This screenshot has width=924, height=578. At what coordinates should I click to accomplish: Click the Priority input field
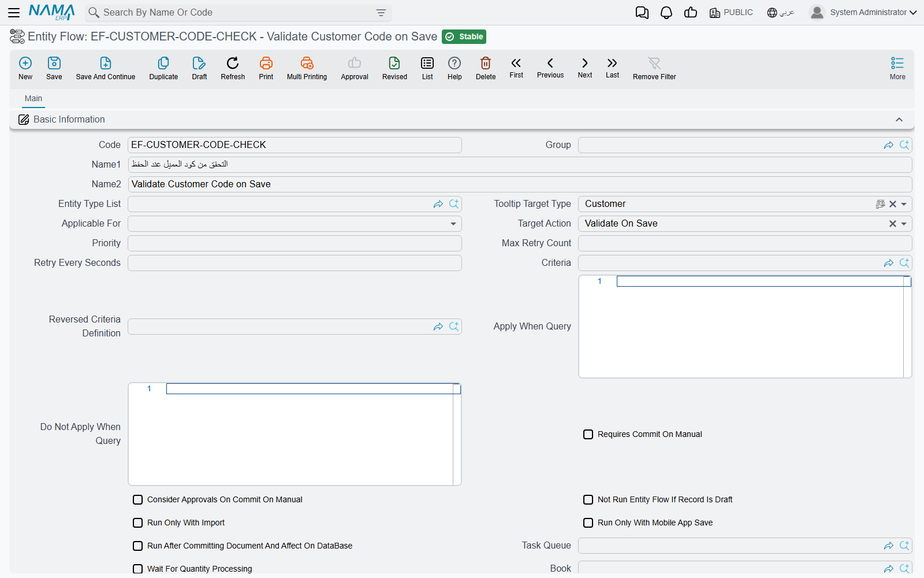coord(295,243)
